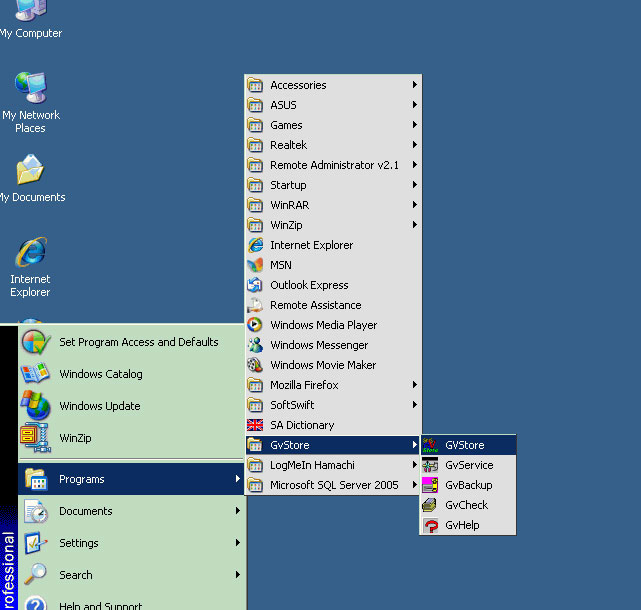
Task: Launch Windows Update
Action: 131,406
